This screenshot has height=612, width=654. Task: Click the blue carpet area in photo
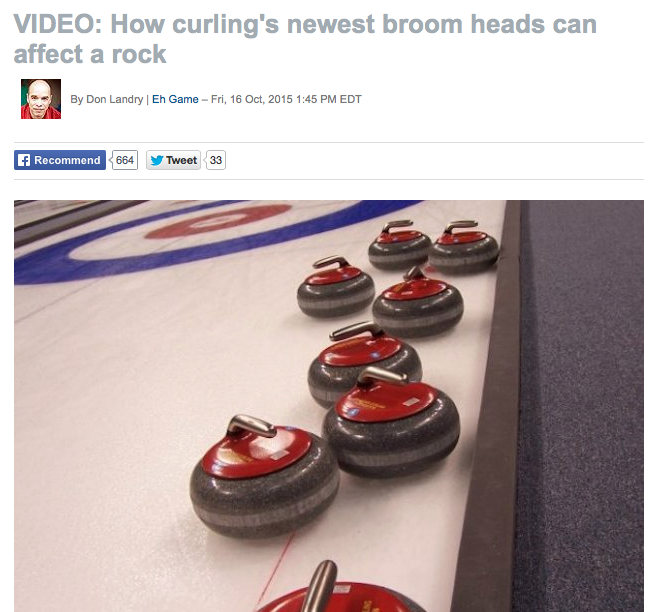[582, 406]
